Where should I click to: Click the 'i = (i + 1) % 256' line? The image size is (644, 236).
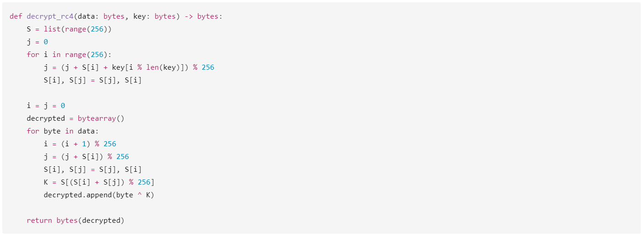(x=80, y=144)
